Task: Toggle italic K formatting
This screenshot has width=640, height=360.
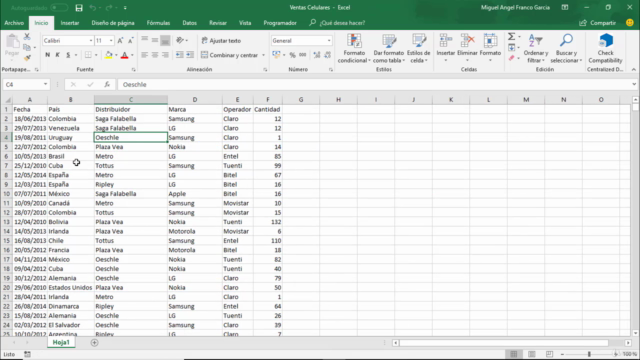Action: pos(58,55)
